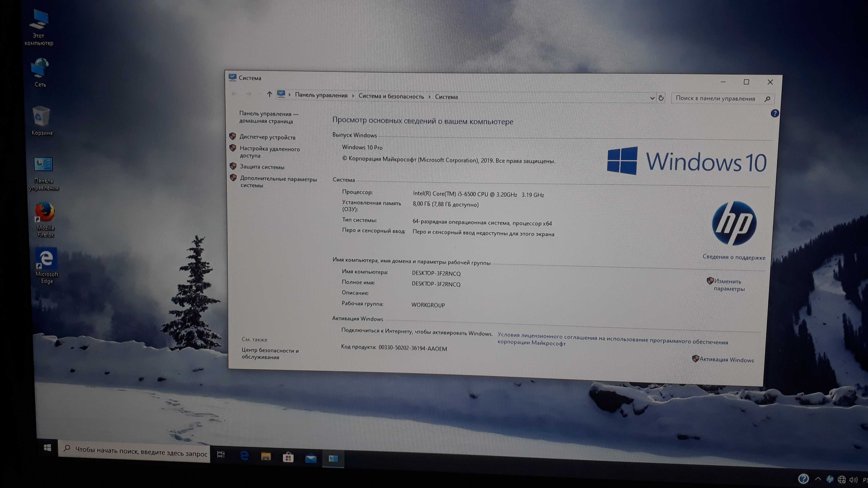Select Система и безопасность breadcrumb

click(391, 96)
